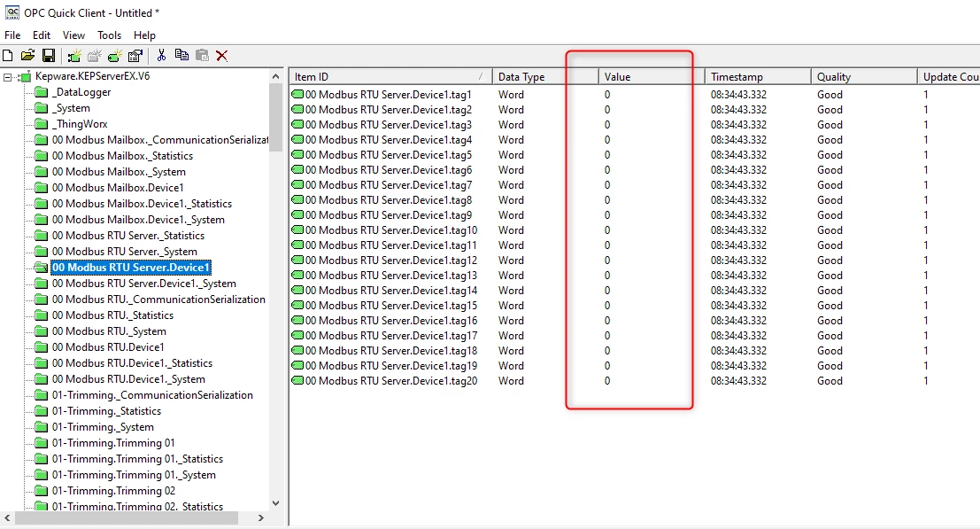Click the OPC Quick Client title icon
The image size is (980, 529).
point(12,12)
